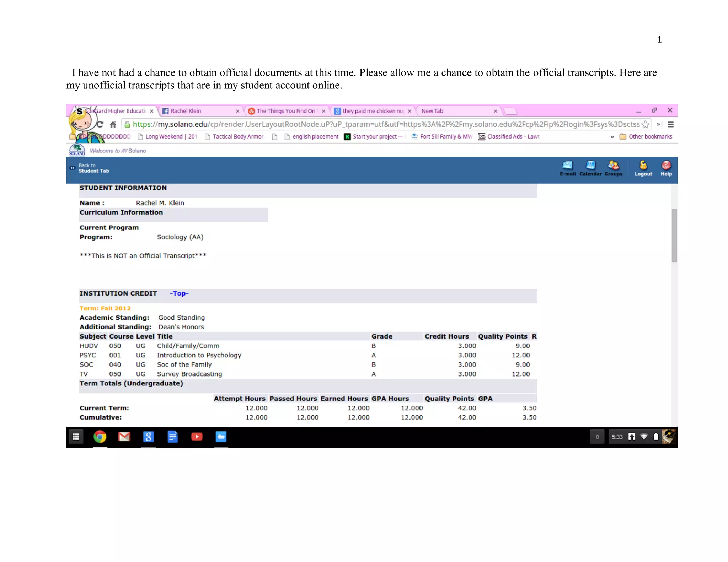Open the Chrome hamburger menu
Screen dimensions: 728x562
pos(671,124)
